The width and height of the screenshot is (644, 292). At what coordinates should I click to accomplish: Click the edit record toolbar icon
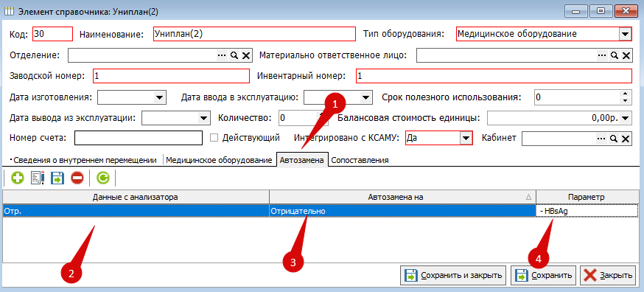tap(37, 178)
